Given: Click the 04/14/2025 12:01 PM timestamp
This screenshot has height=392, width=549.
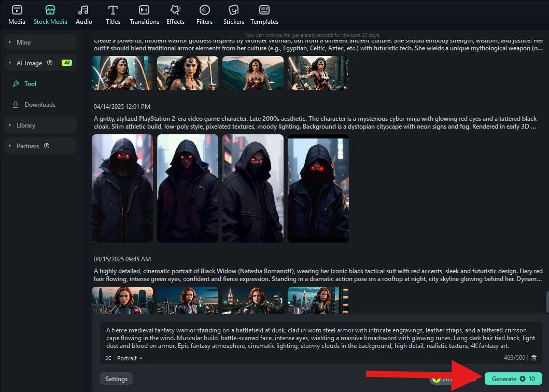Looking at the screenshot, I should 122,106.
